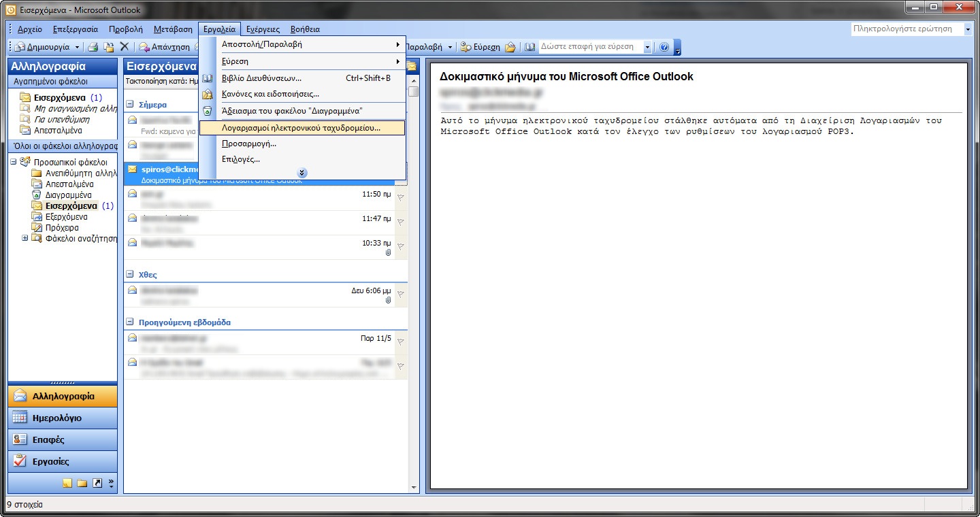This screenshot has height=517, width=980.
Task: Choose Προσαρμογή... in the Εργαλεία menu
Action: [302, 144]
